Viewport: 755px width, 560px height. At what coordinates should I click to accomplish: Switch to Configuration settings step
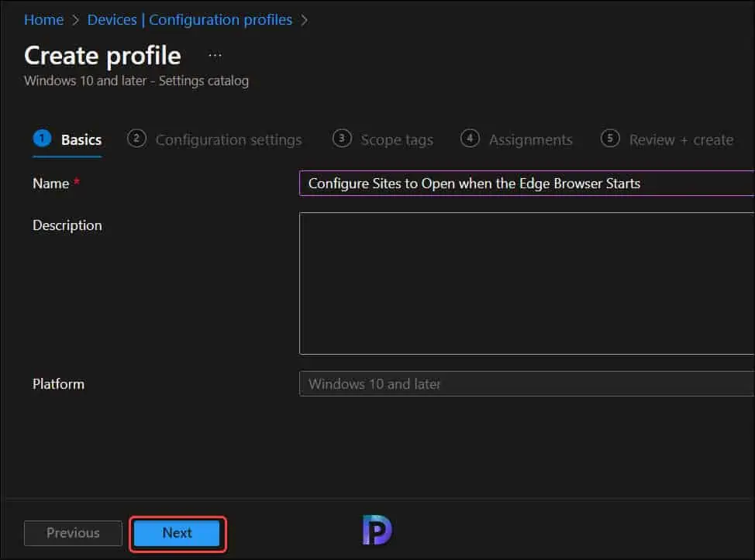(215, 139)
